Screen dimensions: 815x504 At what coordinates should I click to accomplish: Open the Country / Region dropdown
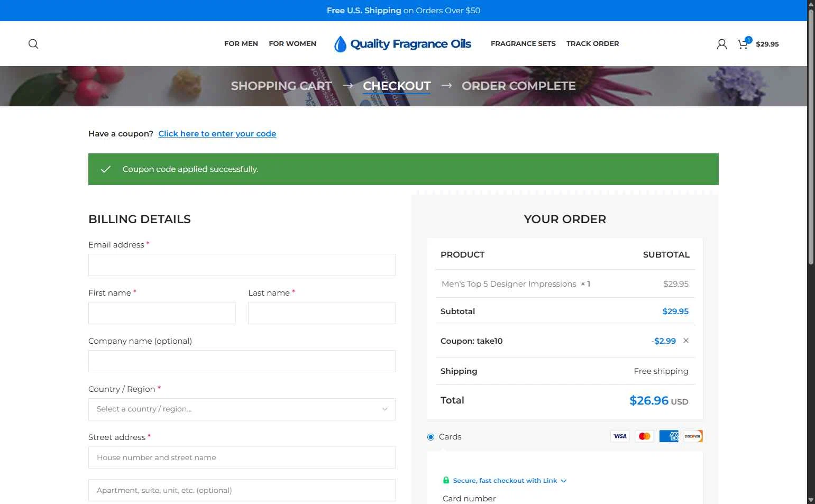pos(242,409)
